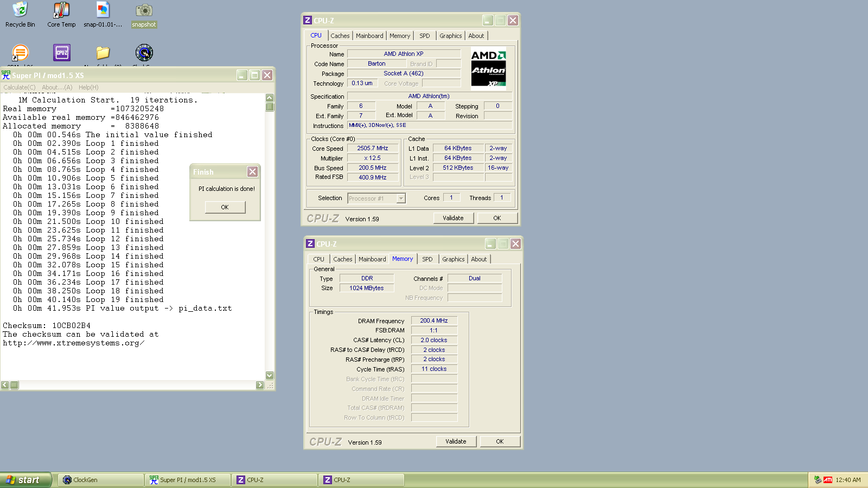Open the purple CPU-Z desktop icon
The image size is (868, 488).
pos(62,53)
